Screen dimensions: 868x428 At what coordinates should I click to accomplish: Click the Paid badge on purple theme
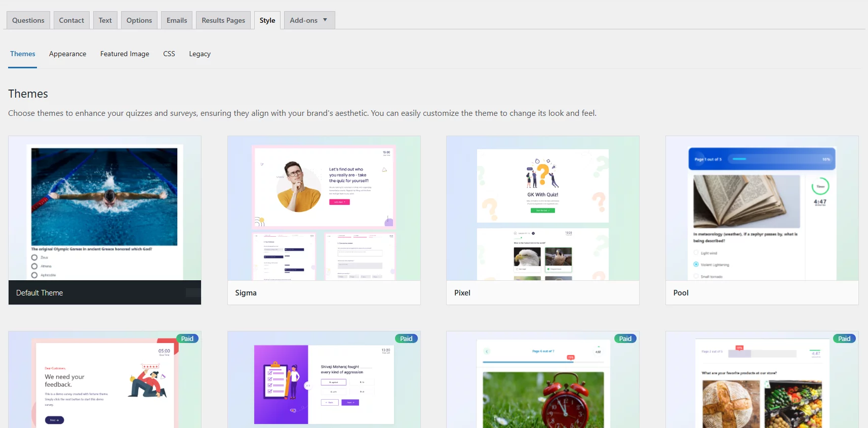pos(406,338)
